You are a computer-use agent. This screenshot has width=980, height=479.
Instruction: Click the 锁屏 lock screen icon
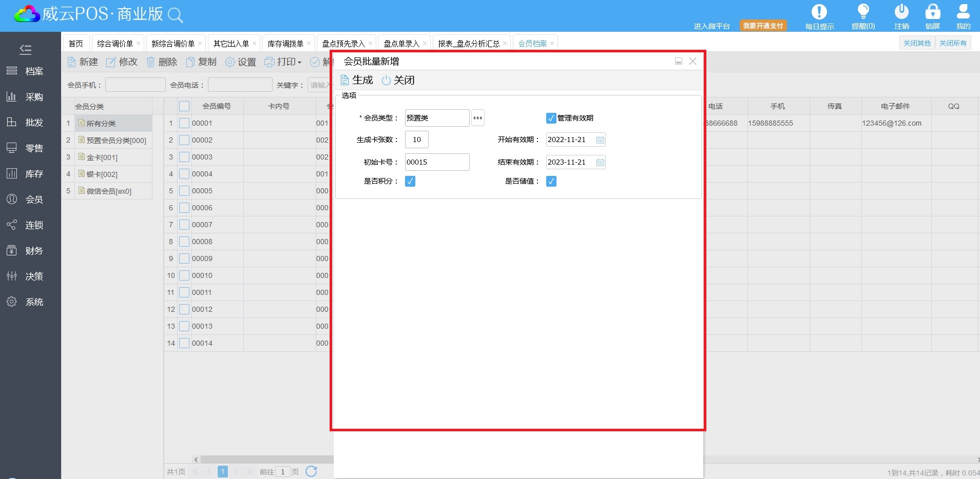coord(932,12)
